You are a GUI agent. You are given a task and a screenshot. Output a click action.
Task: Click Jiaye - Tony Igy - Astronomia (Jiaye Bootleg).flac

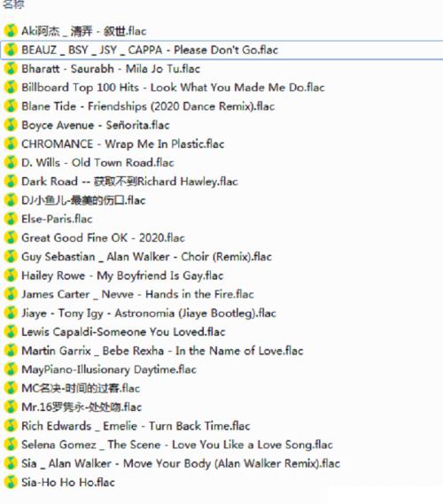149,313
